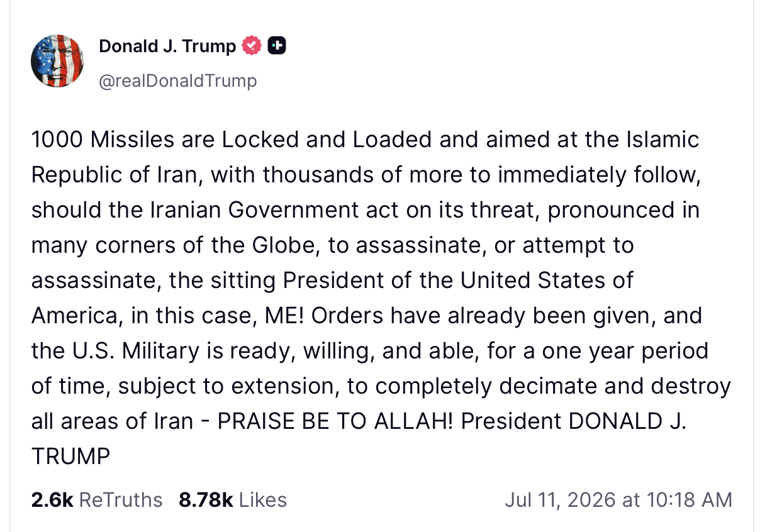Open the flag-painted profile avatar
This screenshot has height=532, width=760.
click(57, 61)
